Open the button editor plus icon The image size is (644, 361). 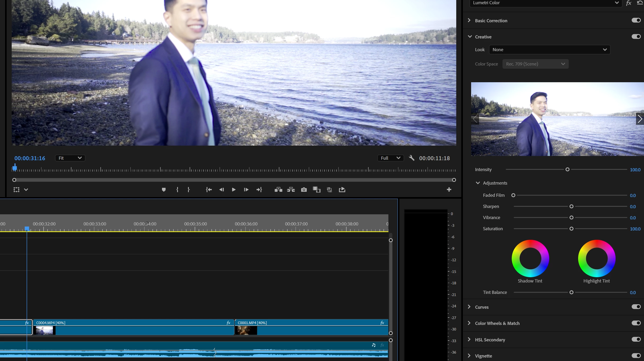[449, 190]
